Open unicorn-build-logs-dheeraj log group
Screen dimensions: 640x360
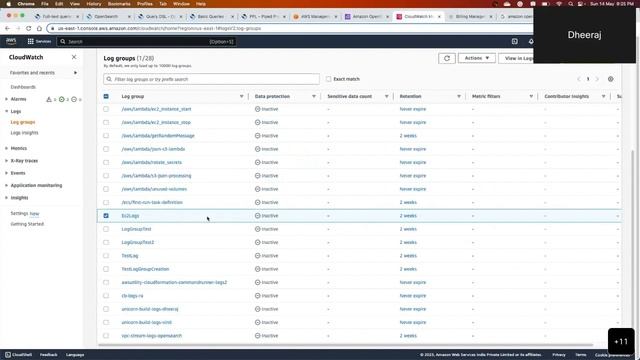150,309
